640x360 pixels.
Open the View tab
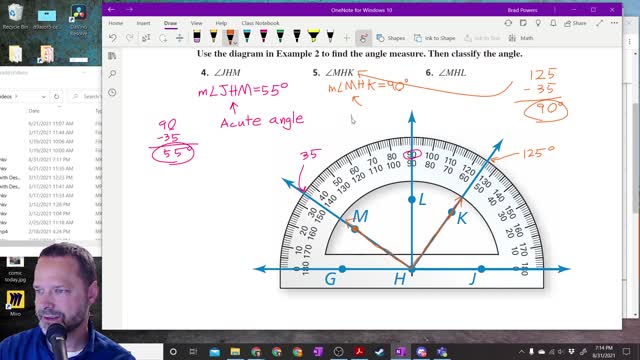(196, 23)
